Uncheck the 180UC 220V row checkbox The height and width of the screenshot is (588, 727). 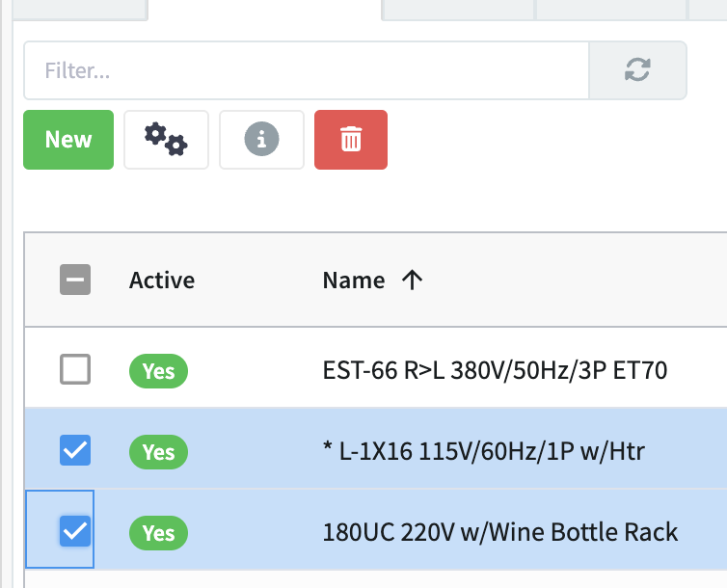(75, 530)
